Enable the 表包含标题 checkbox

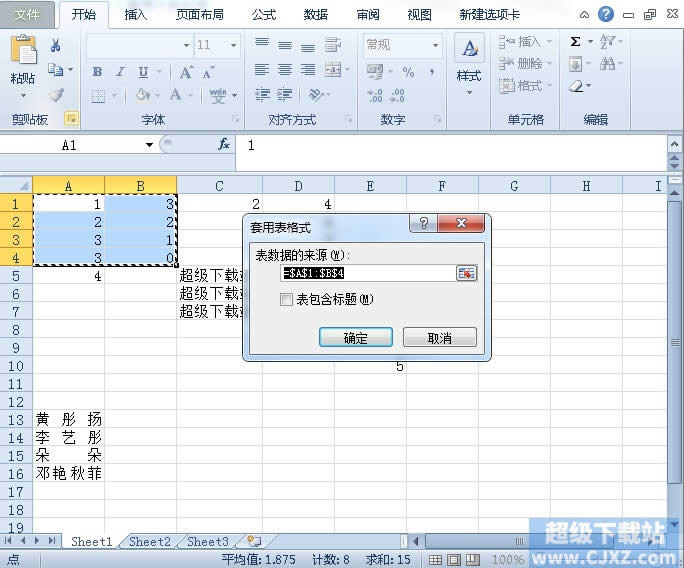(x=287, y=299)
